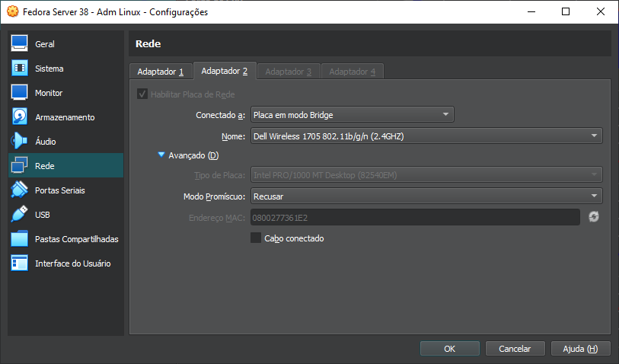Select the Armazenamento label in sidebar

coord(65,117)
